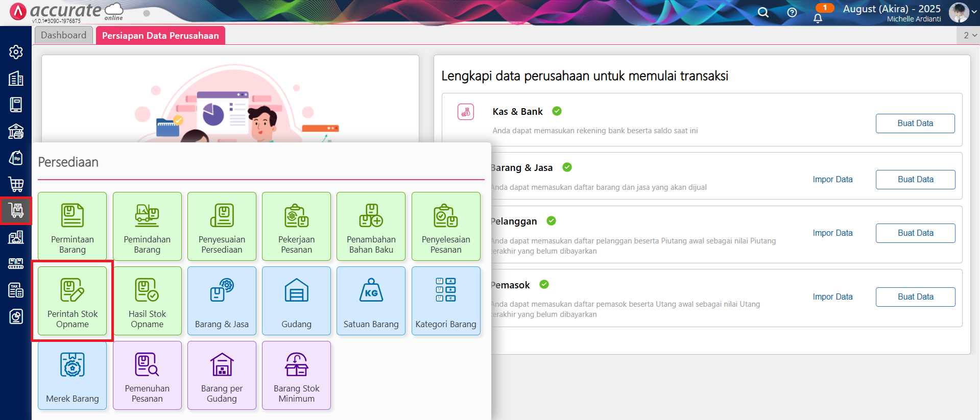Click Impor Data for Pemasok
Screen dimensions: 980x420
(x=832, y=297)
